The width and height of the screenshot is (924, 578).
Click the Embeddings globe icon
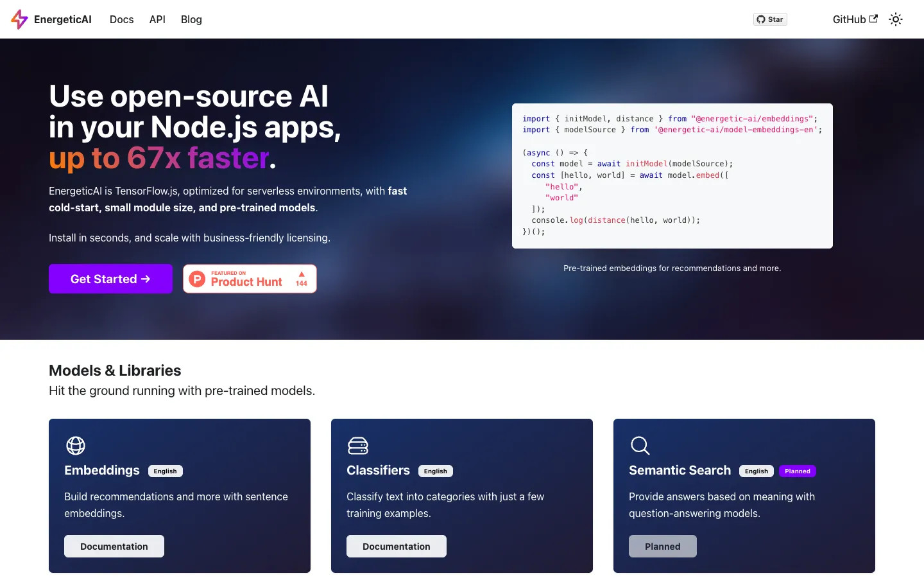pyautogui.click(x=76, y=445)
